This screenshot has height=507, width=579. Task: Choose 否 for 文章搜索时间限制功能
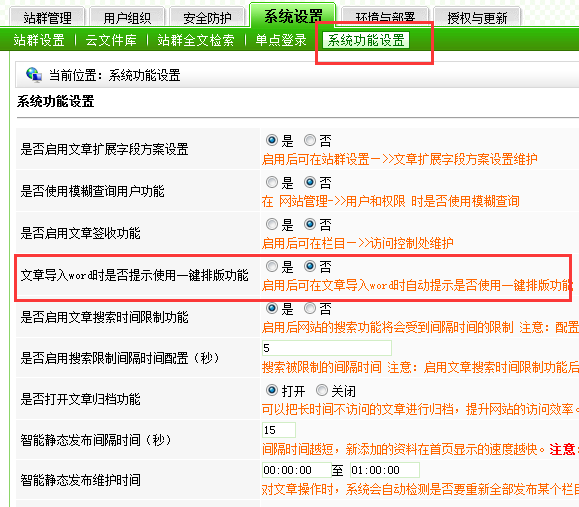click(310, 308)
